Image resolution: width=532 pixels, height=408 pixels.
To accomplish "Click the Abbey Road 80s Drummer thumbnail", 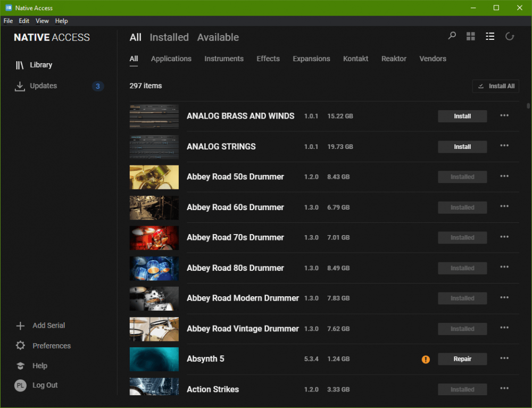I will point(154,268).
